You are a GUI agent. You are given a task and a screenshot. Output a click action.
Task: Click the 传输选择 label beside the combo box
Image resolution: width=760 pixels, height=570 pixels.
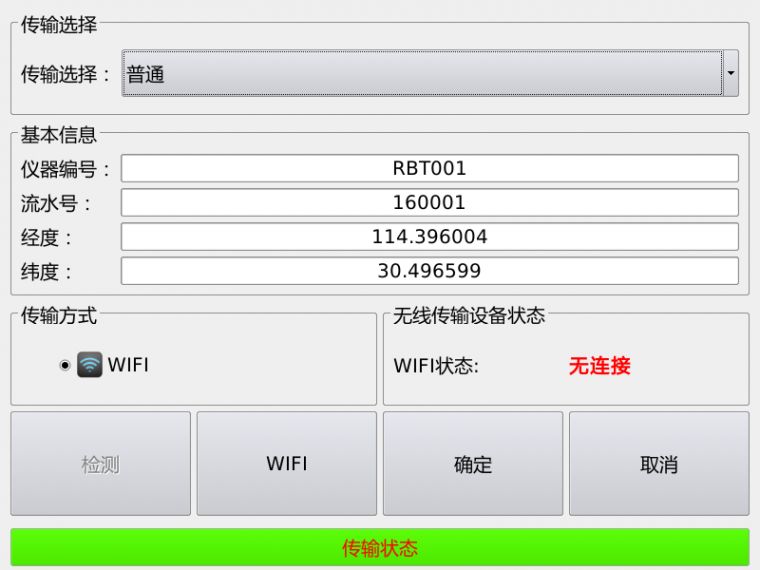tap(66, 74)
